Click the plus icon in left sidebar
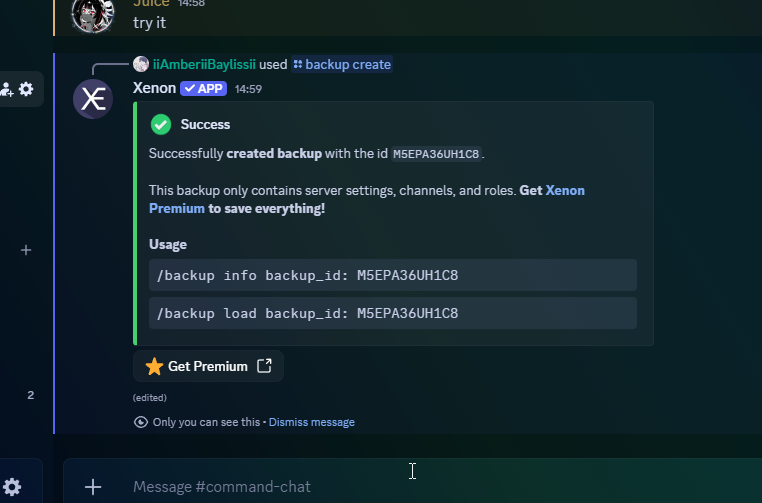762x503 pixels. (26, 250)
